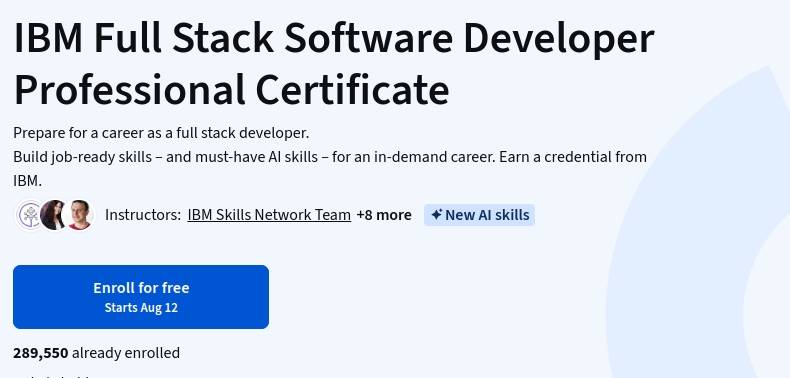Viewport: 790px width, 378px height.
Task: Click the sparkle icon in the AI skills badge
Action: [436, 215]
